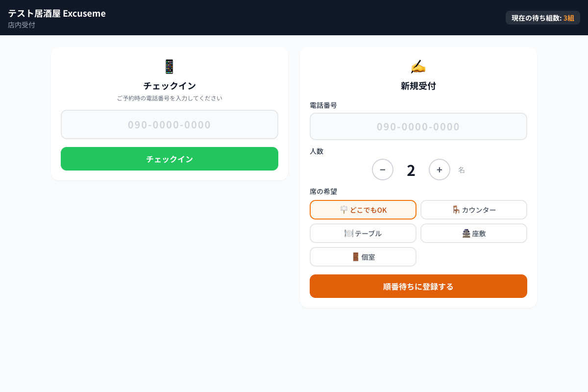The image size is (588, 392).
Task: Decrease the party size with minus button
Action: (x=383, y=170)
